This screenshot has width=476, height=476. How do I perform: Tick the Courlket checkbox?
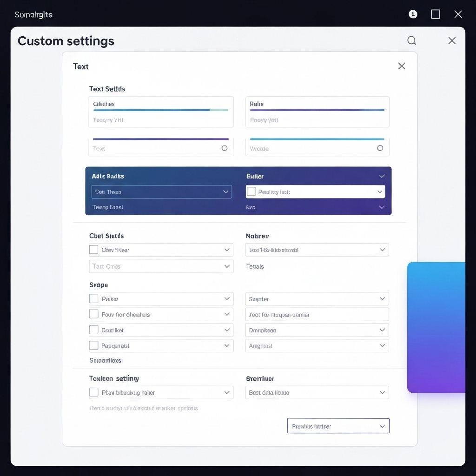(93, 330)
